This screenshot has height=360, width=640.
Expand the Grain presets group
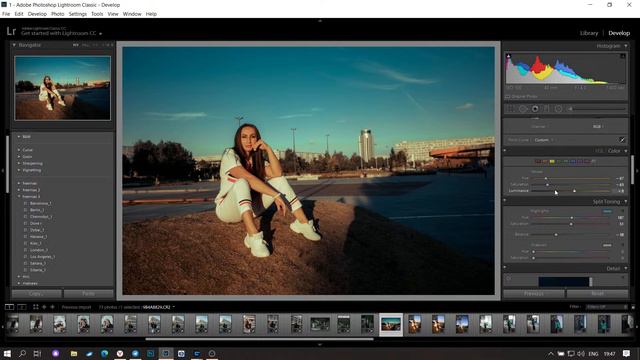[x=19, y=157]
